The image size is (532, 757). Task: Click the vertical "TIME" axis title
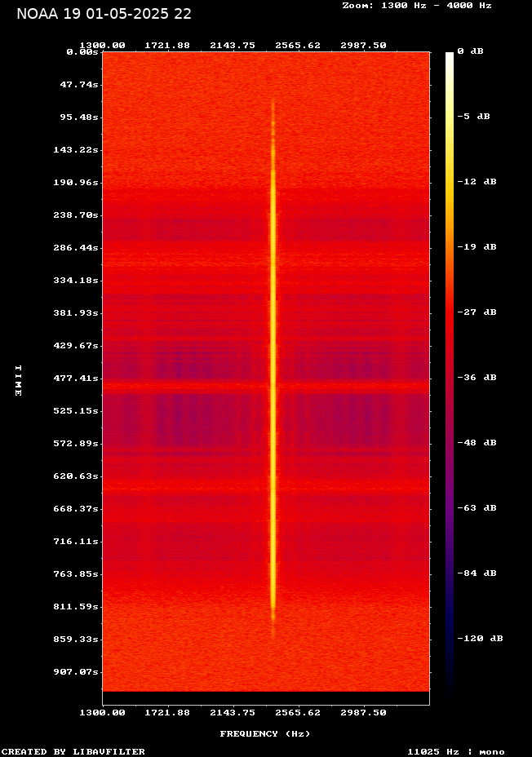18,381
